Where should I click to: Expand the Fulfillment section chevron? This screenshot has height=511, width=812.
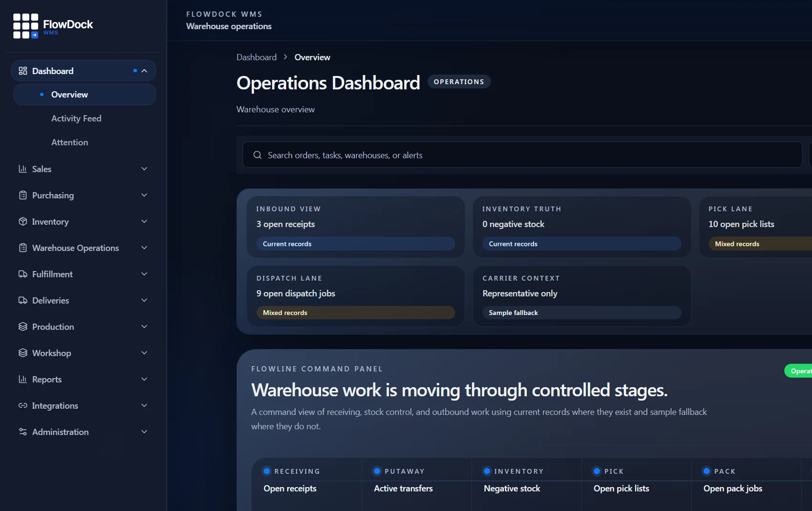point(144,274)
